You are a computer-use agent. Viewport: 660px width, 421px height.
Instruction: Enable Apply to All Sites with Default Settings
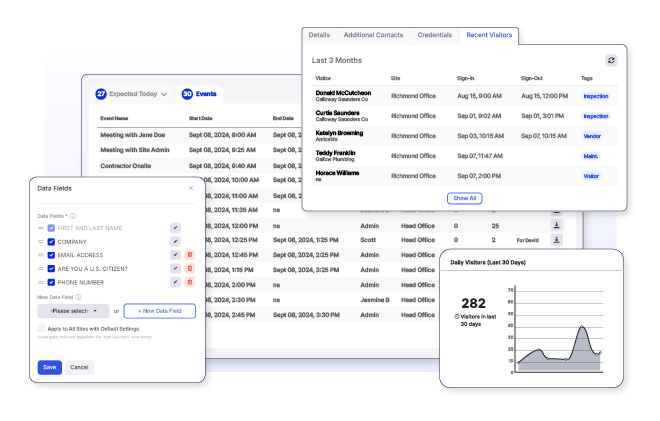pos(41,328)
